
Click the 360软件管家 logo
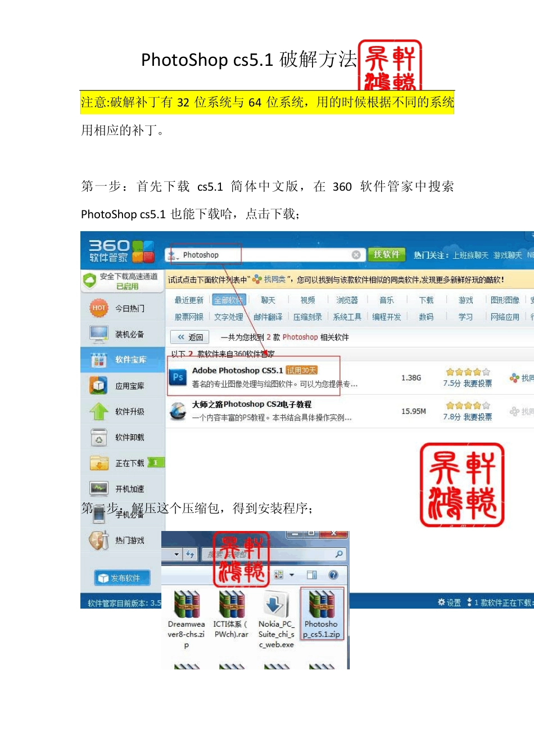(x=121, y=251)
